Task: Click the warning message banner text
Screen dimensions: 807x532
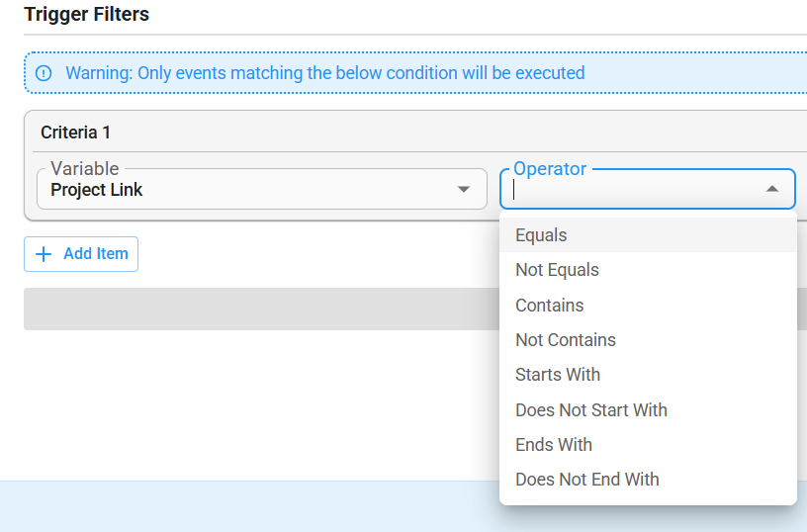Action: point(324,73)
